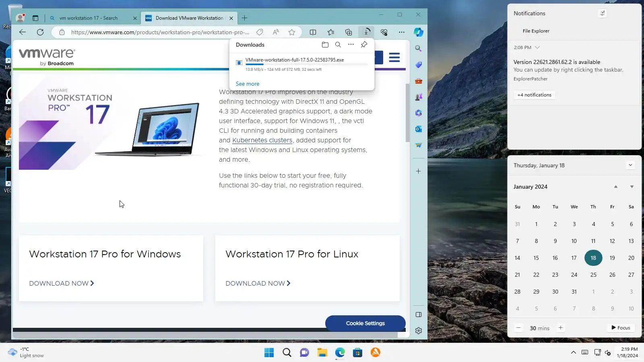Open Read aloud icon in address bar
644x362 pixels.
click(276, 32)
